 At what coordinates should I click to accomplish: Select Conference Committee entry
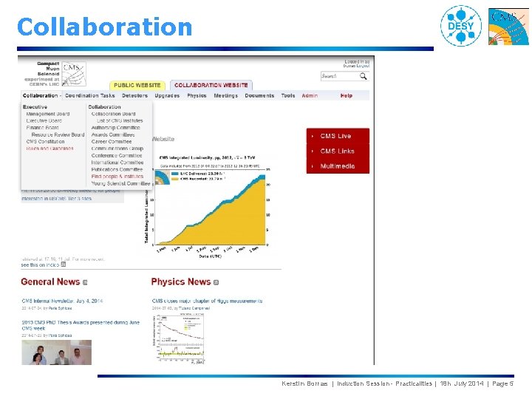coord(117,155)
